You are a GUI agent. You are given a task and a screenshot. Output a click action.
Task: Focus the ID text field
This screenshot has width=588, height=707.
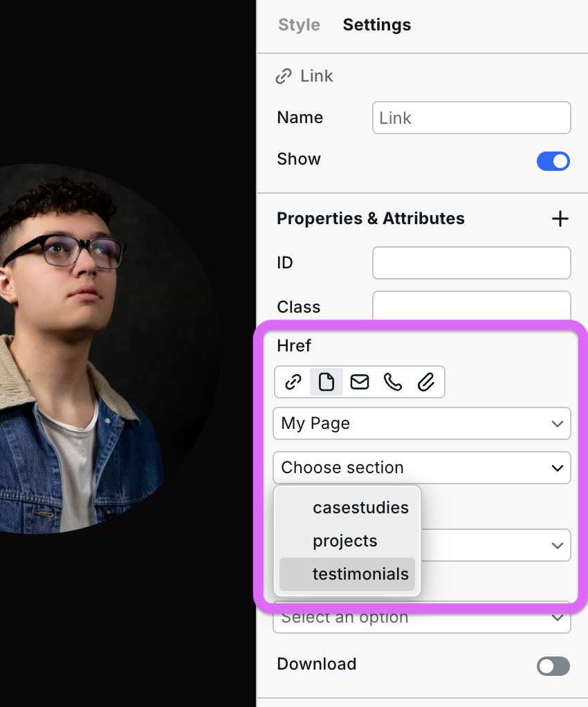(471, 263)
